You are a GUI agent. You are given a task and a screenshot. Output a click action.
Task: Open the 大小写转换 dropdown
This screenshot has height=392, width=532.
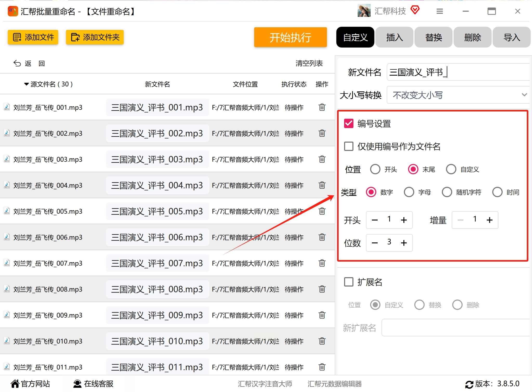point(458,95)
